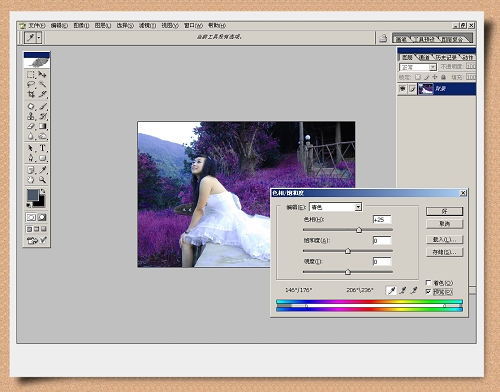Switch to Full screen with menu bar mode
This screenshot has height=392, width=500.
point(37,229)
